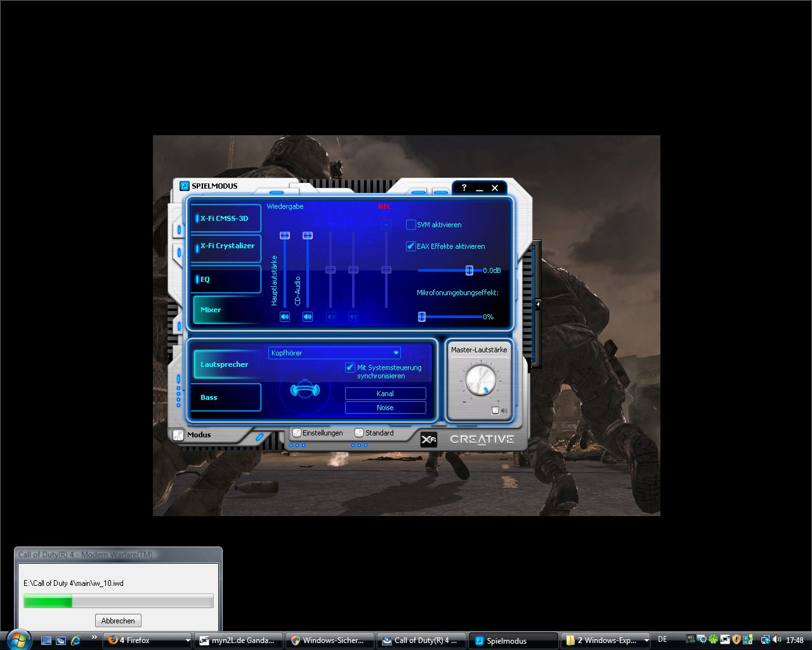Viewport: 812px width, 650px height.
Task: Click the CD-Audio slider handle
Action: [x=308, y=235]
